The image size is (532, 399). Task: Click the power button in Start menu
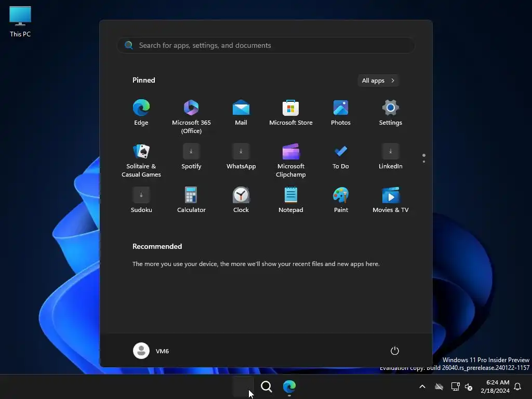(395, 351)
